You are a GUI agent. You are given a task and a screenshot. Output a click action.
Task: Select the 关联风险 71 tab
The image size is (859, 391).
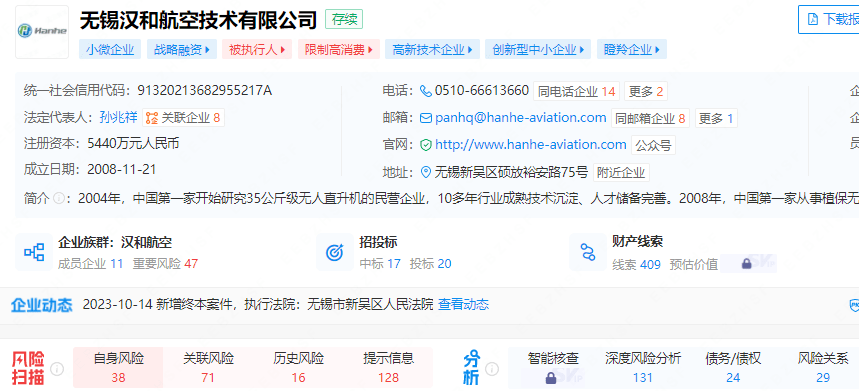pyautogui.click(x=208, y=368)
